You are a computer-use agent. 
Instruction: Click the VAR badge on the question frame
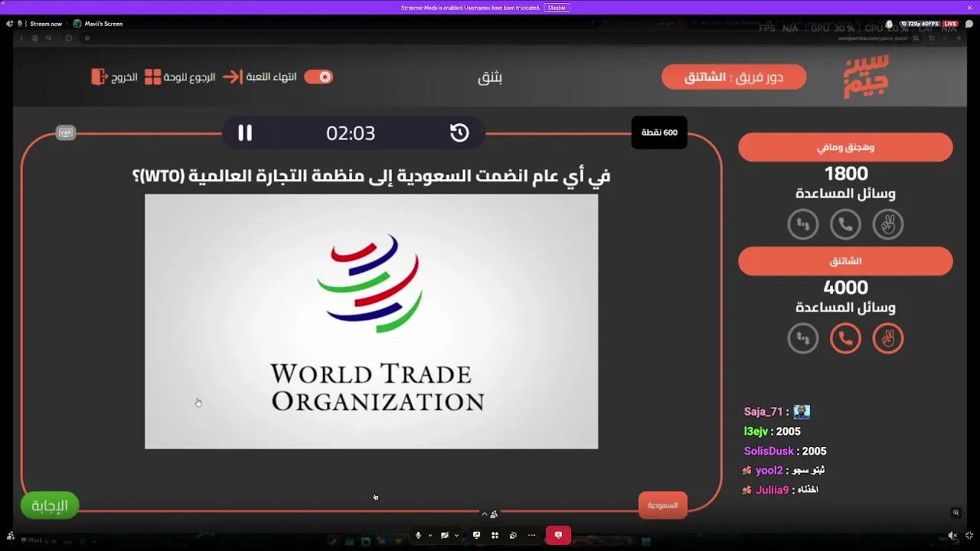66,133
